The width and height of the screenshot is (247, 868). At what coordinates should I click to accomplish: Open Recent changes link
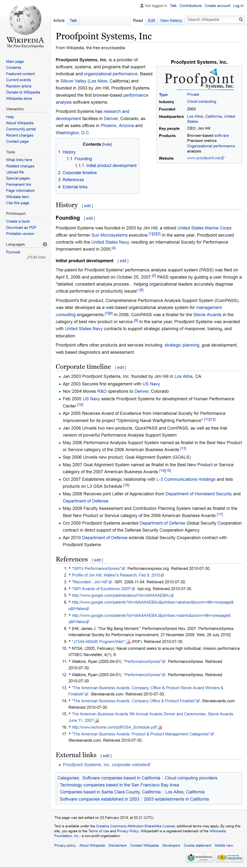pos(20,136)
